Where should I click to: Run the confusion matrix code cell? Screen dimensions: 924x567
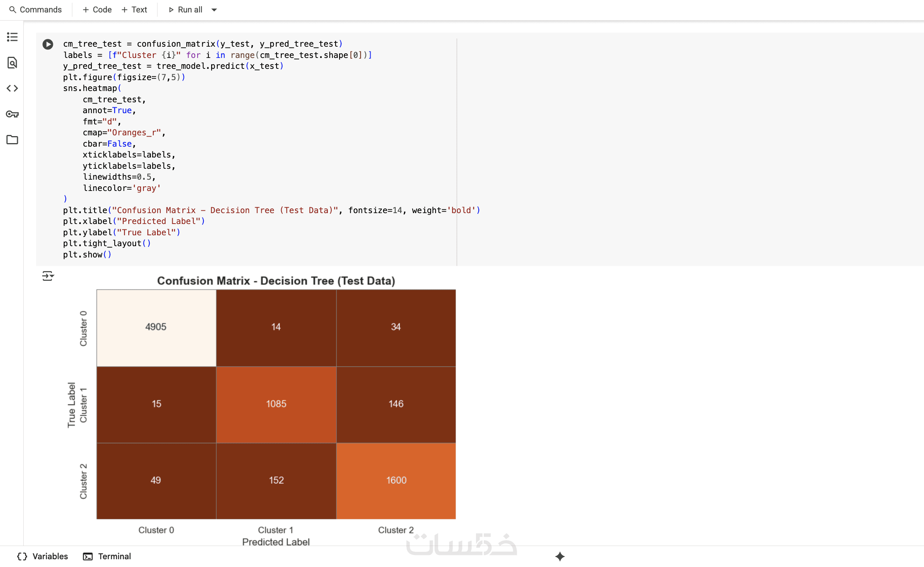coord(48,44)
